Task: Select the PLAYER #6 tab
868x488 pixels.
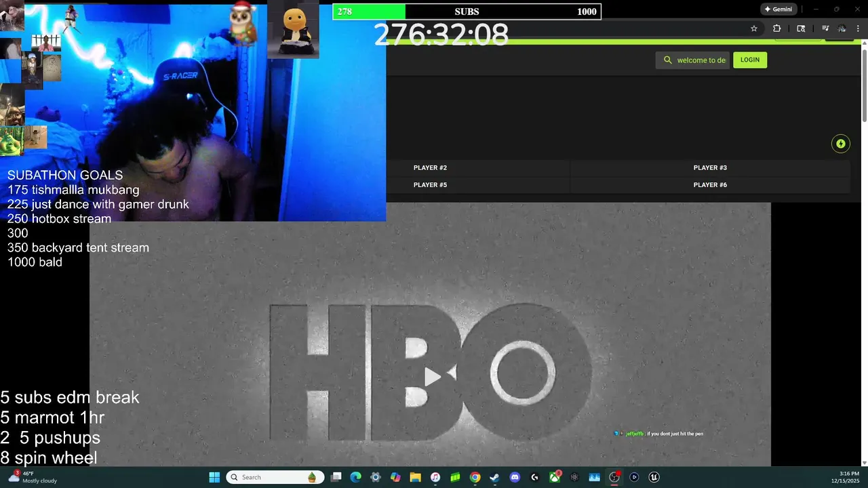Action: [710, 184]
